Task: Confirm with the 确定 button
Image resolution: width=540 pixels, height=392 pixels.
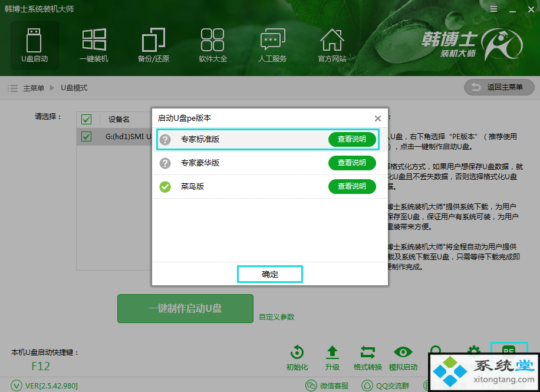Action: point(270,274)
